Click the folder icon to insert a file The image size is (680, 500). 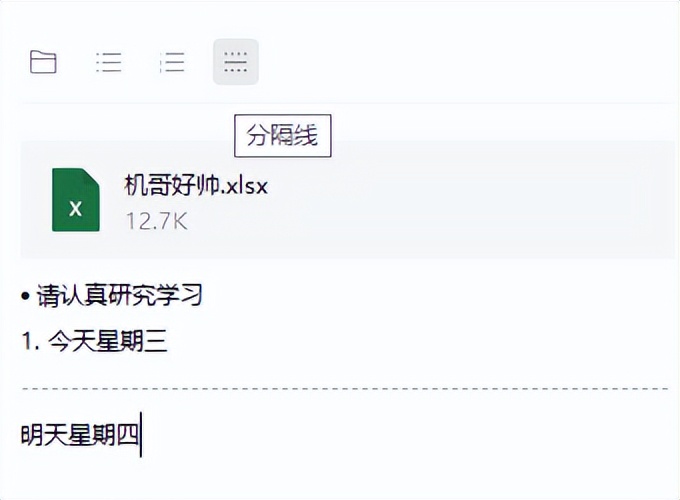click(x=43, y=62)
